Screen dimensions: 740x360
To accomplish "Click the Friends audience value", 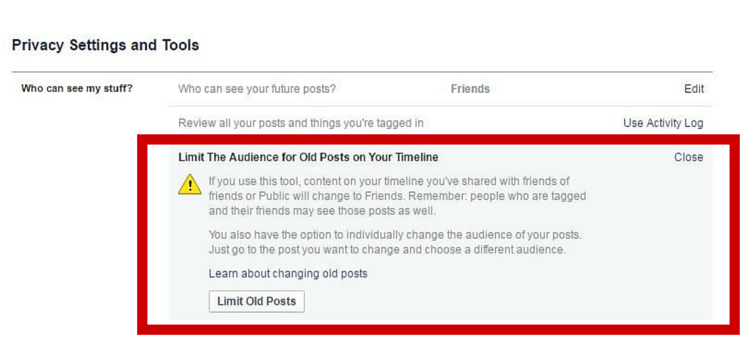I will tap(470, 89).
